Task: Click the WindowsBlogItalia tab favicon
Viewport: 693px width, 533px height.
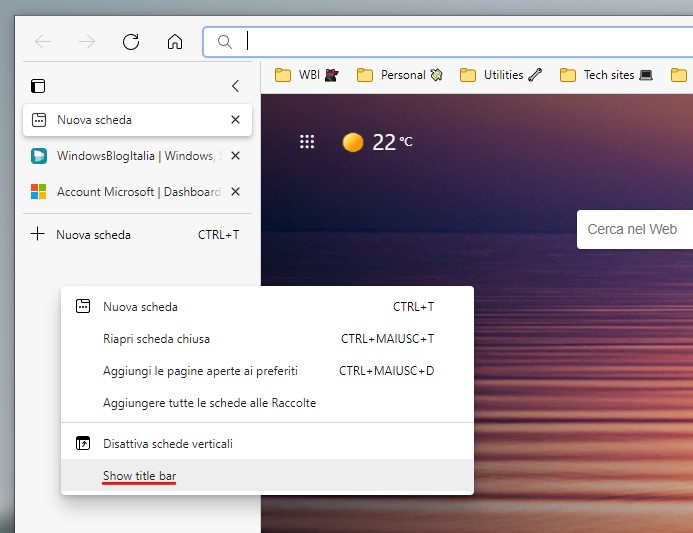Action: coord(38,156)
